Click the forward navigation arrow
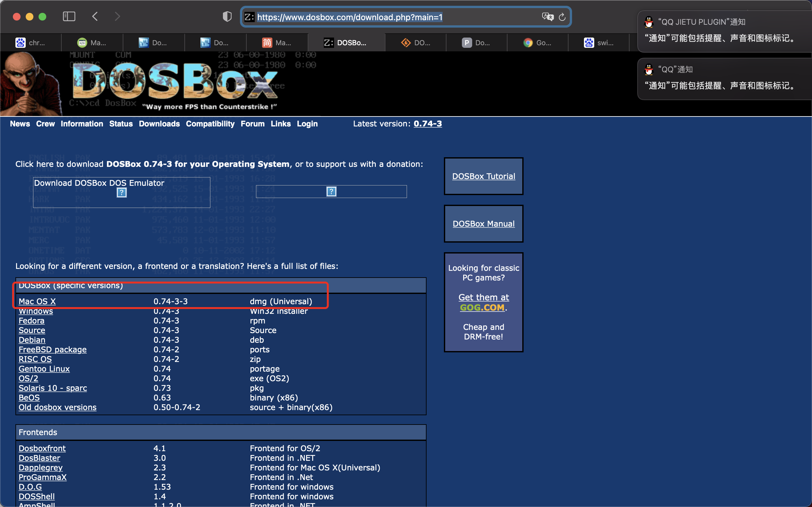Viewport: 812px width, 507px height. pyautogui.click(x=117, y=16)
